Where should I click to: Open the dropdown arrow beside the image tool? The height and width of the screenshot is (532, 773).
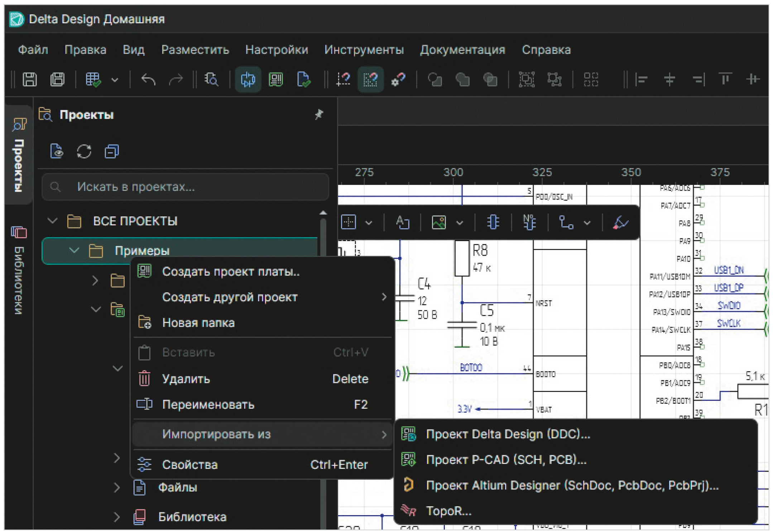(460, 223)
